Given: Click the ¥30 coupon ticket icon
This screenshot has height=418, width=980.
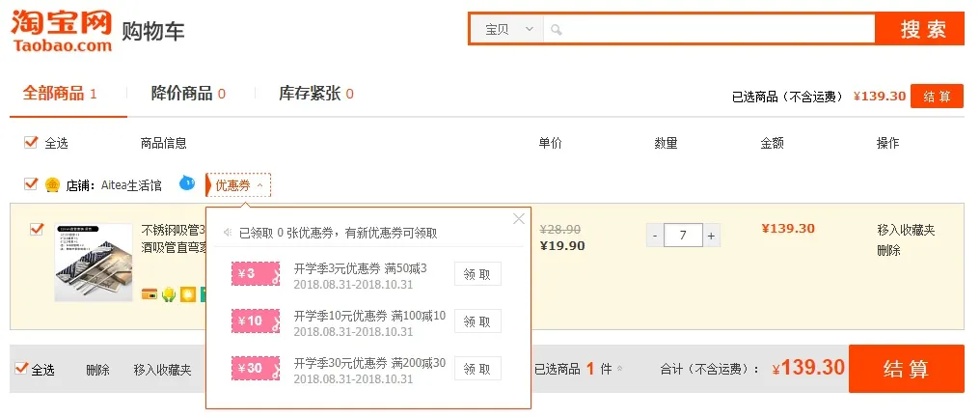Looking at the screenshot, I should click(256, 368).
